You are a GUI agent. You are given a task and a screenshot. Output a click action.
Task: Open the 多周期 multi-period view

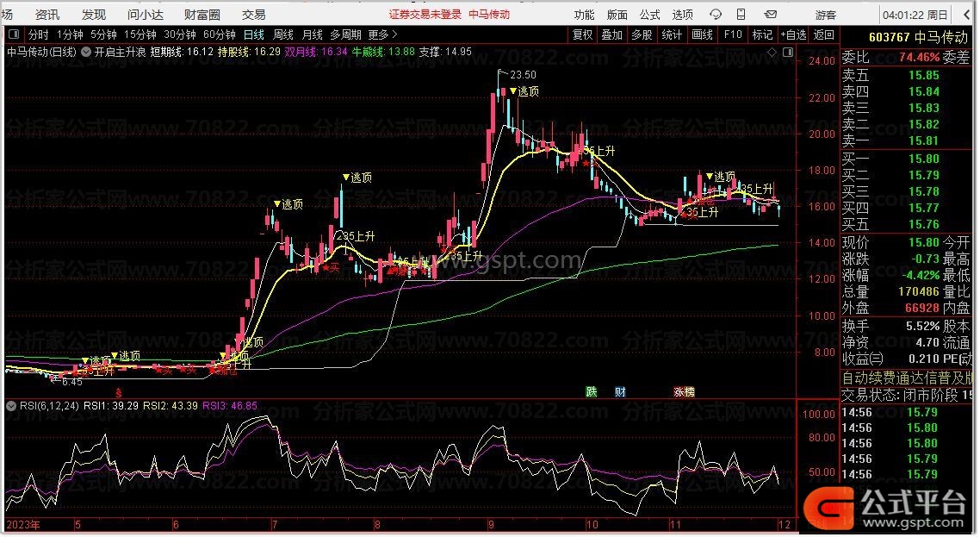tap(345, 34)
